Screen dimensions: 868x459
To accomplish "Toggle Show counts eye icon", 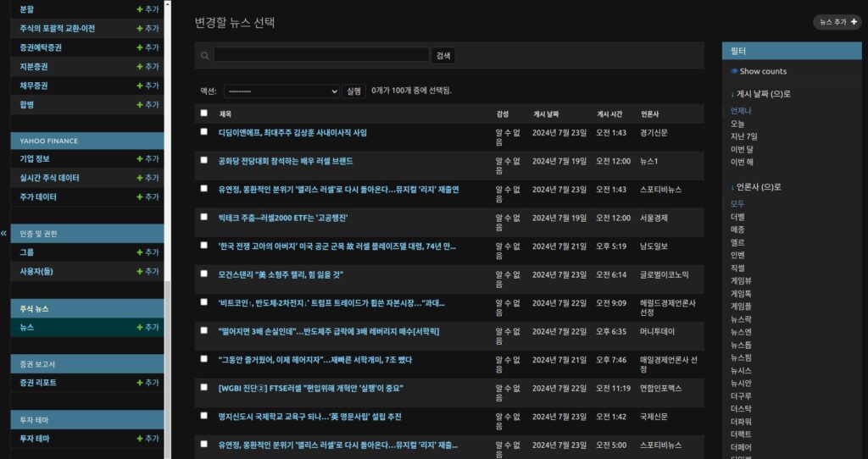I will click(x=735, y=71).
